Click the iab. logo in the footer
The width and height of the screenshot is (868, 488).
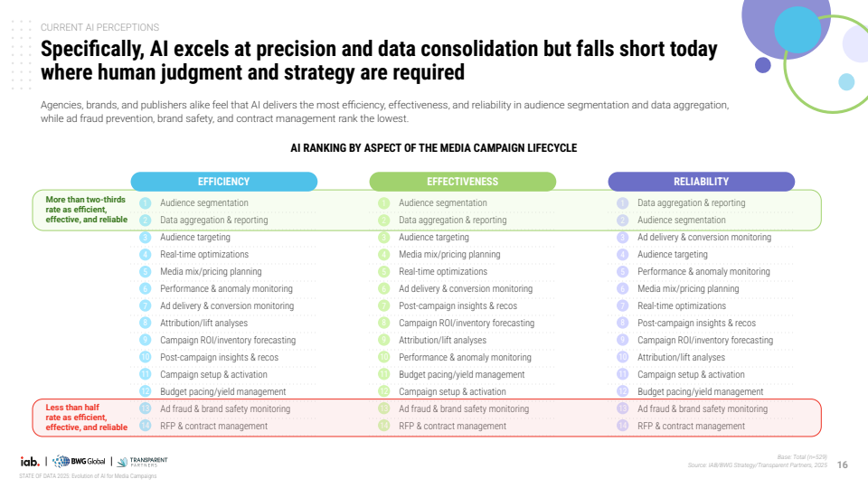[x=29, y=462]
